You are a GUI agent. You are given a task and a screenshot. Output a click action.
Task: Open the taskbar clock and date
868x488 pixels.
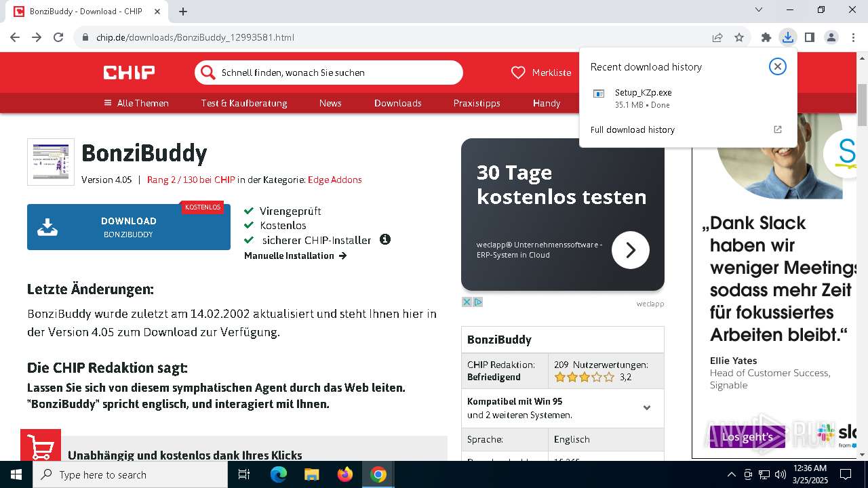pos(810,474)
